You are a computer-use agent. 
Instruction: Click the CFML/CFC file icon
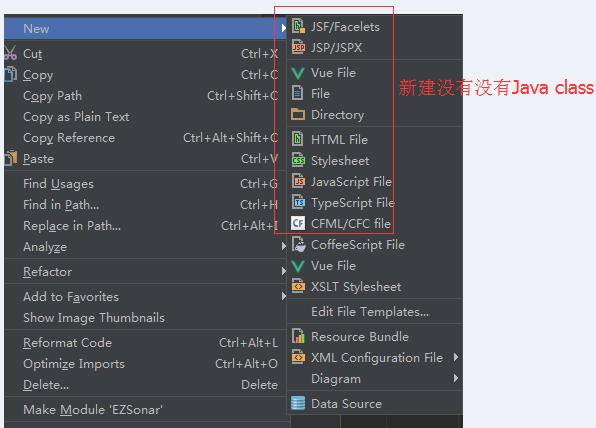point(298,223)
